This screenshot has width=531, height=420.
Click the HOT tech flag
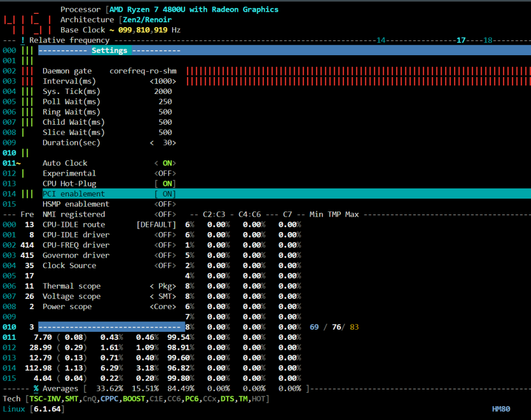click(x=259, y=399)
